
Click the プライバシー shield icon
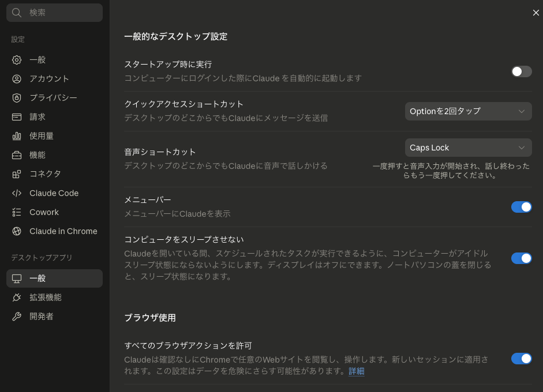(17, 98)
